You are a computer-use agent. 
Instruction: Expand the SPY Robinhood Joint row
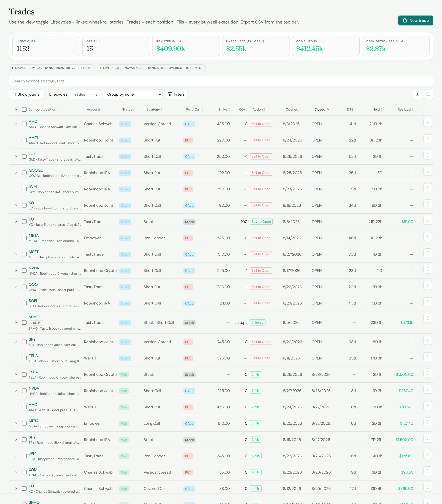pyautogui.click(x=16, y=342)
